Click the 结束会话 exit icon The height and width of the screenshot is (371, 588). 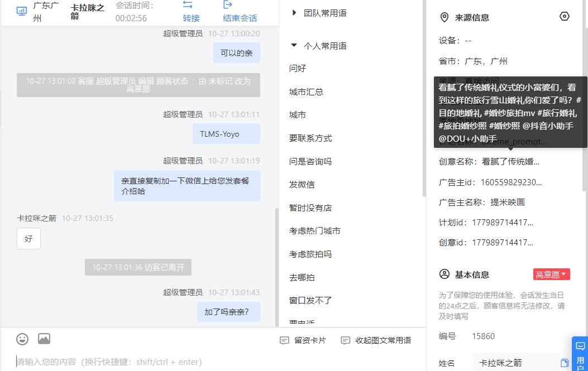228,5
